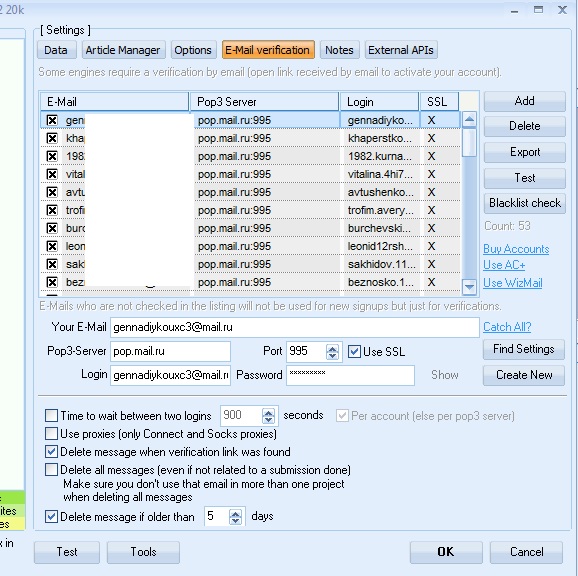Screen dimensions: 578x576
Task: Uncheck Delete message when verification link found
Action: [51, 451]
